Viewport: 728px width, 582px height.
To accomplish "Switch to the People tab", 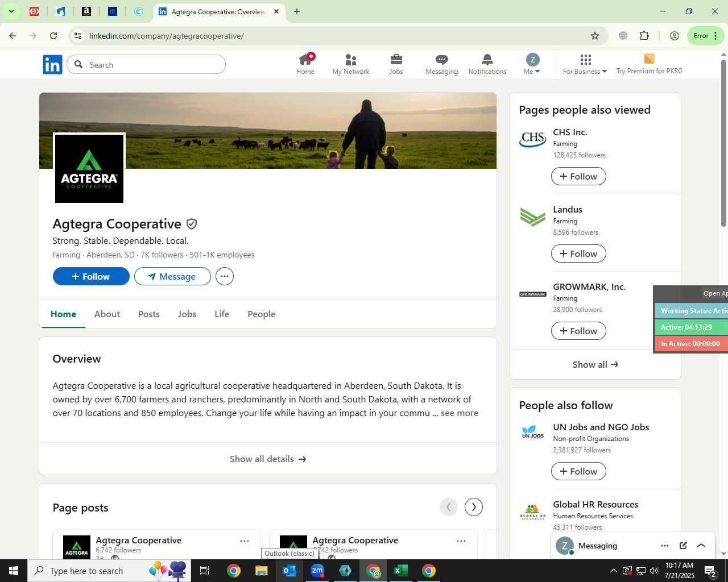I will tap(262, 314).
